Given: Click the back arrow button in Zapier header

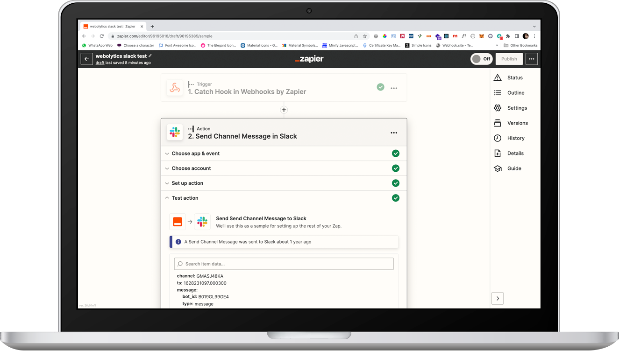Looking at the screenshot, I should [86, 59].
